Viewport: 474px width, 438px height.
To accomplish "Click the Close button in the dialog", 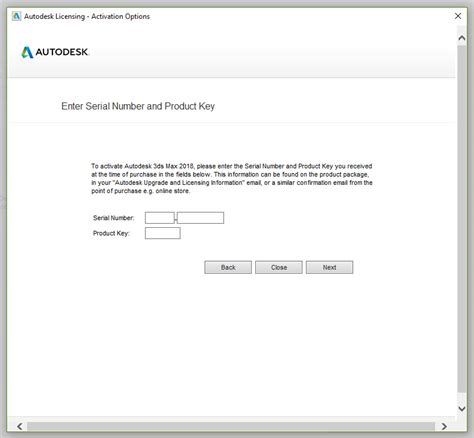I will tap(279, 267).
